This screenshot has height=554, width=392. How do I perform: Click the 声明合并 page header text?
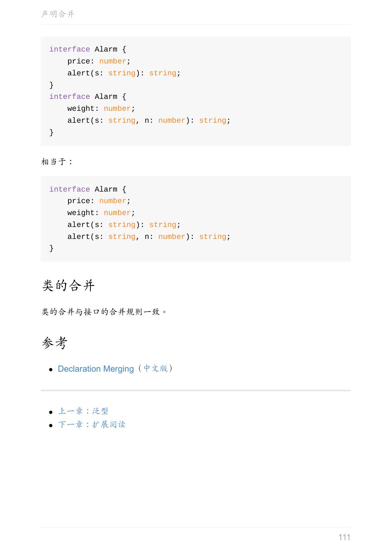[58, 14]
